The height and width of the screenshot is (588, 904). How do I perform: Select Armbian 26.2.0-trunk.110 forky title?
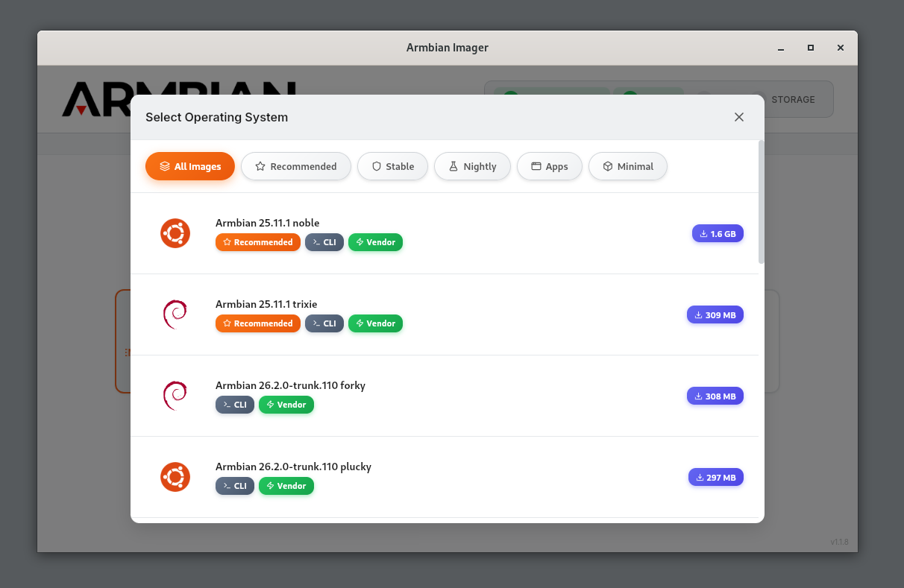point(290,385)
